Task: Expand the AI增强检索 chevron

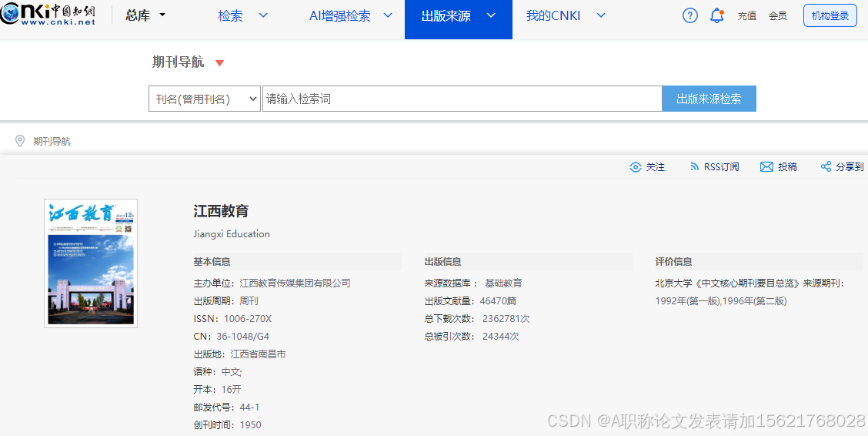Action: [388, 15]
